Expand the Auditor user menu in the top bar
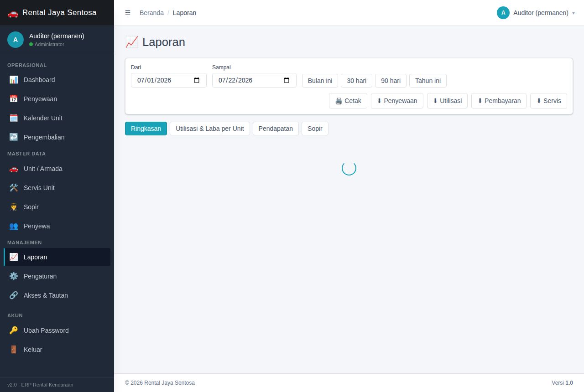Image resolution: width=584 pixels, height=392 pixels. [x=536, y=13]
